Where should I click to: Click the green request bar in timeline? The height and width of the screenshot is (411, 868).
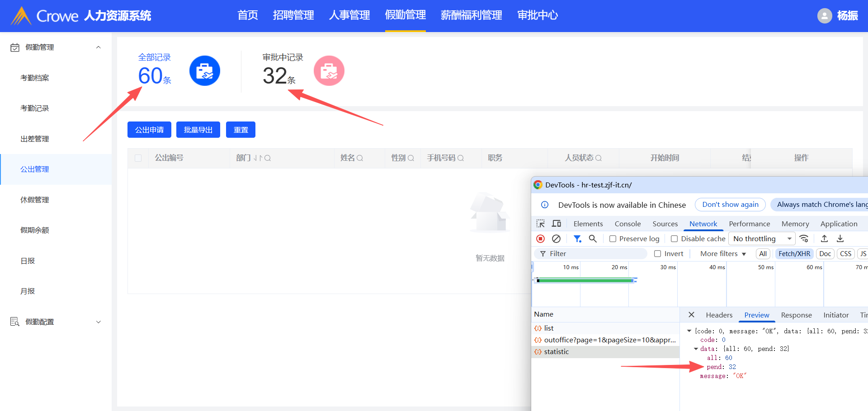click(x=585, y=280)
